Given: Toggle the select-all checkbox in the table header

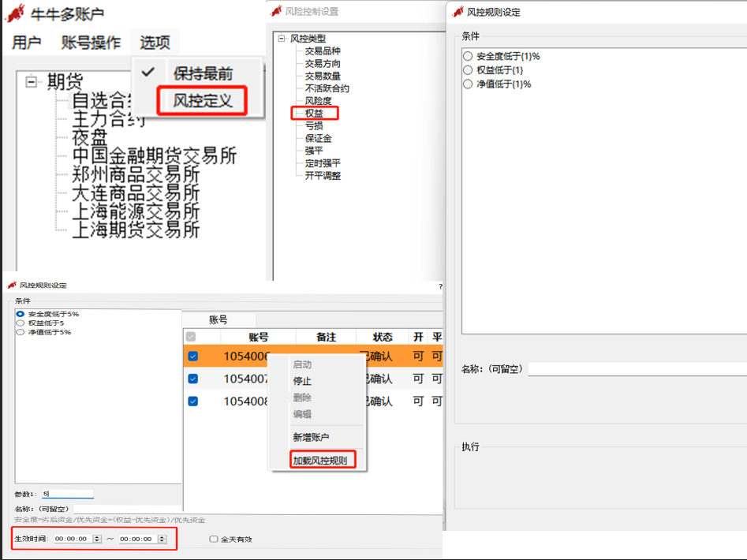Looking at the screenshot, I should pyautogui.click(x=191, y=337).
